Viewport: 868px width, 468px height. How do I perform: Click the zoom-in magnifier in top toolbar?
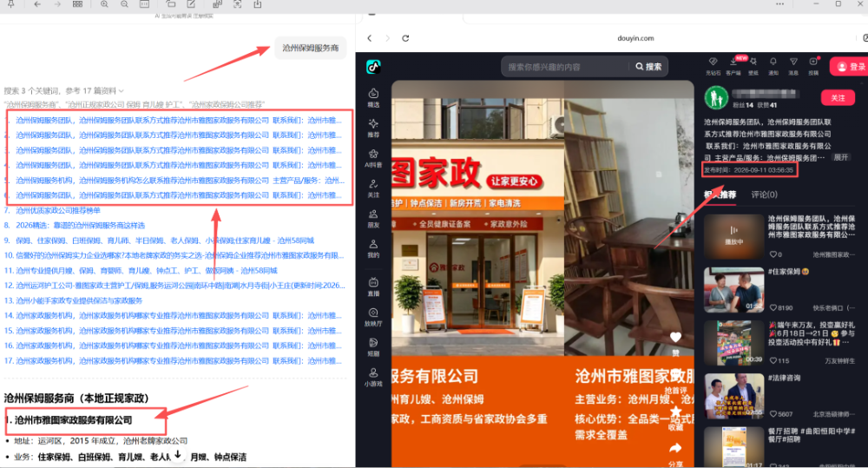[x=104, y=3]
